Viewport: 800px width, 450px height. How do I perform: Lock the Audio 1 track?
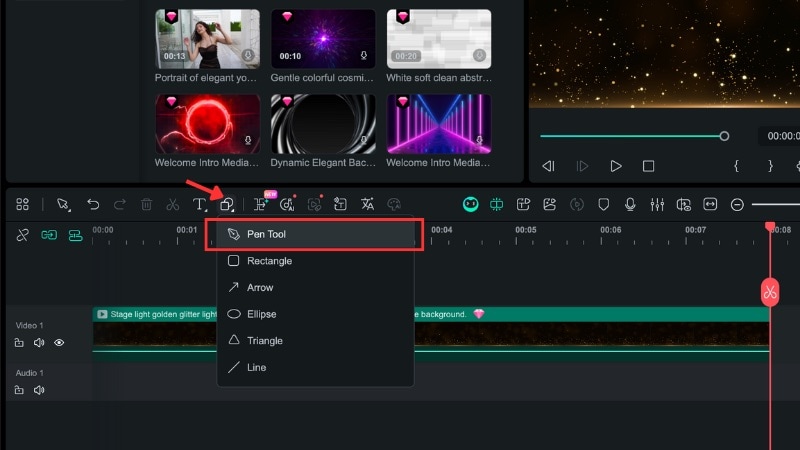19,390
